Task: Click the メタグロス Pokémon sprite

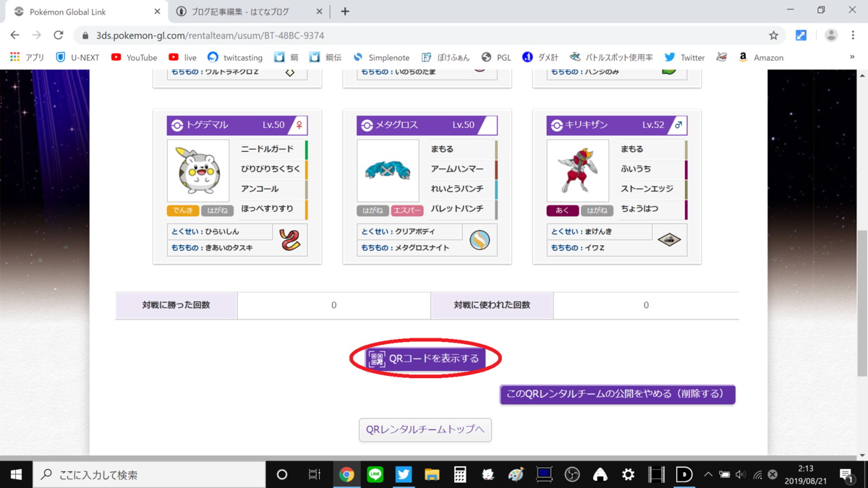Action: 388,171
